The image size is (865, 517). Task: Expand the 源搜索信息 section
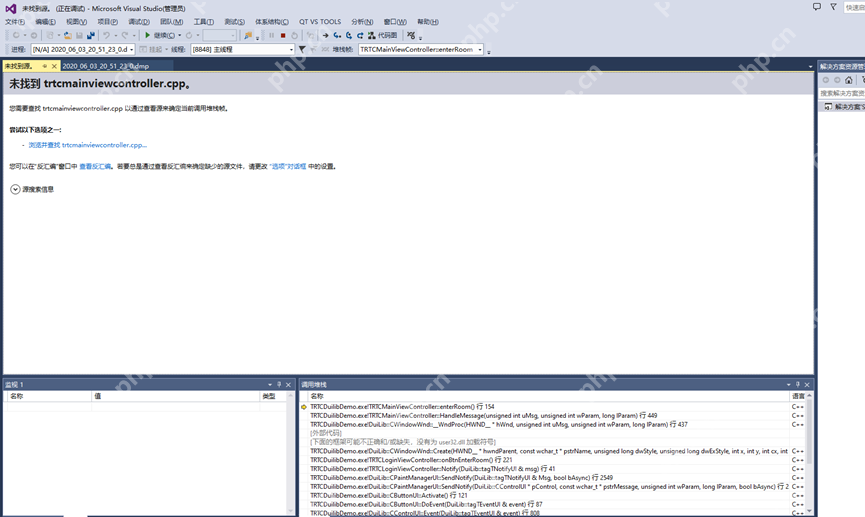pyautogui.click(x=15, y=189)
